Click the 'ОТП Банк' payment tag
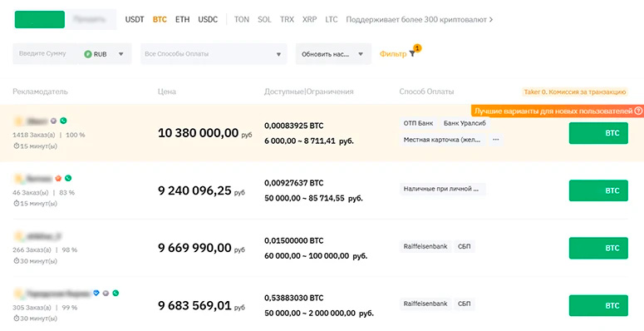 point(418,123)
